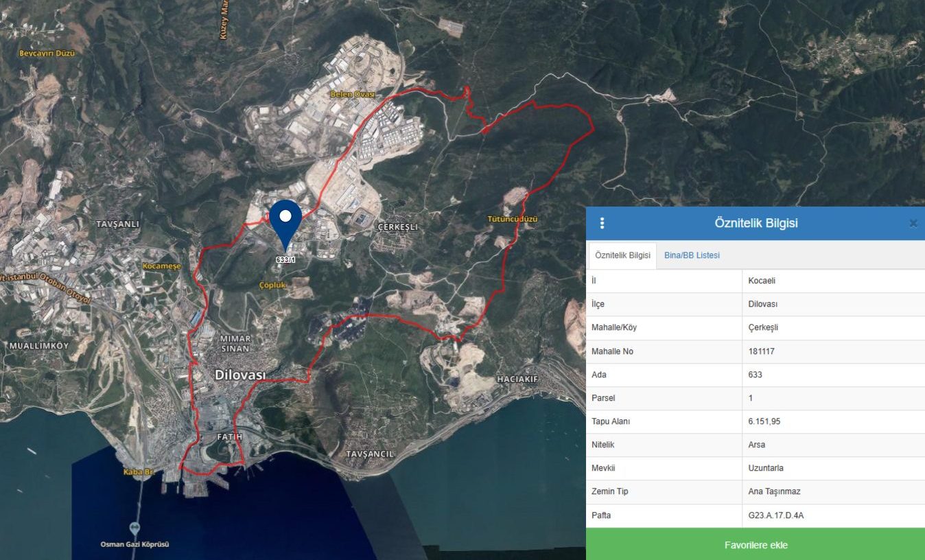Close the Öznitelik Bilgisi panel
Viewport: 925px width, 560px height.
coord(913,223)
